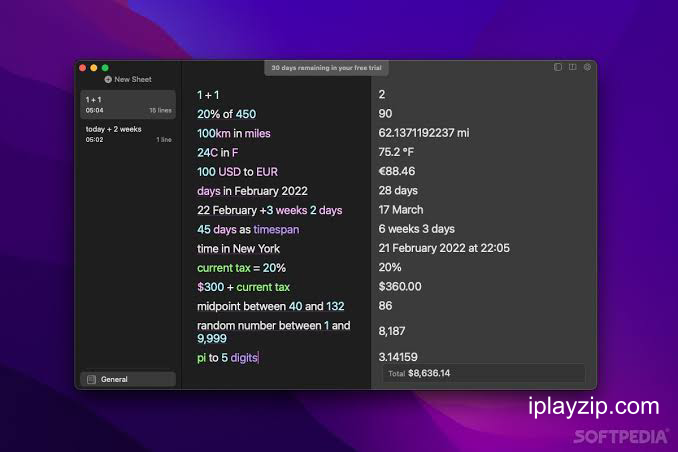
Task: Click the New Sheet plus icon
Action: pyautogui.click(x=108, y=79)
